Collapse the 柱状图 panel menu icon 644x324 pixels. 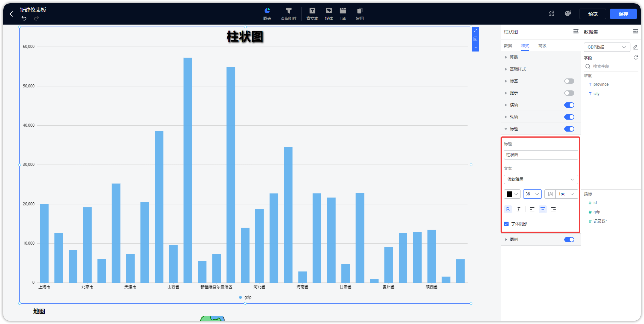coord(576,31)
